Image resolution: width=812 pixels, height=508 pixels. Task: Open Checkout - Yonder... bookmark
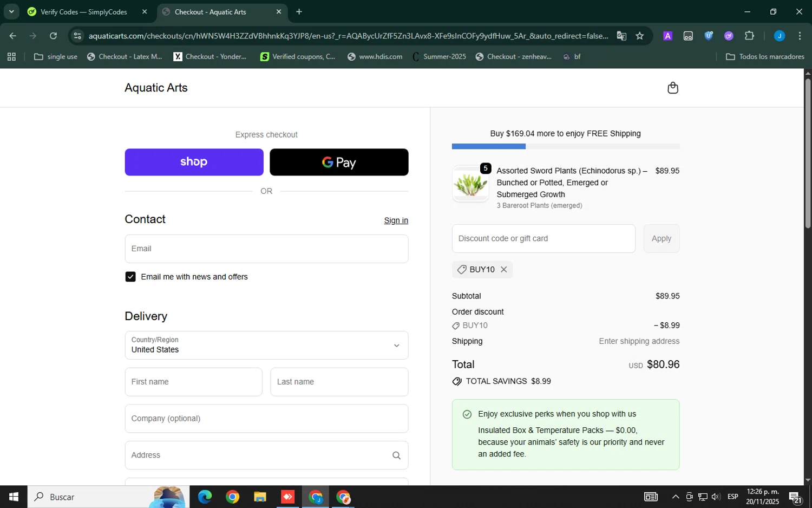[x=210, y=56]
